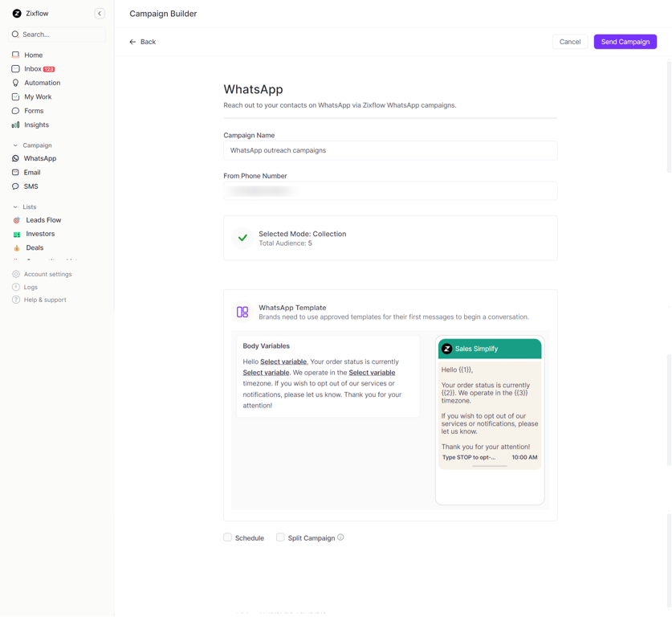
Task: Collapse the Lists section
Action: (x=14, y=206)
